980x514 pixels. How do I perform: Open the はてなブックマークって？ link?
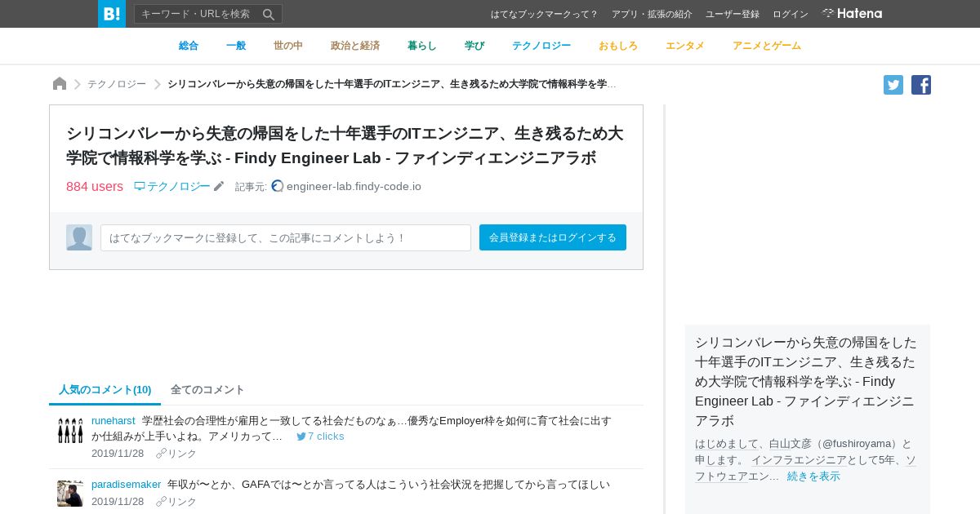[544, 14]
